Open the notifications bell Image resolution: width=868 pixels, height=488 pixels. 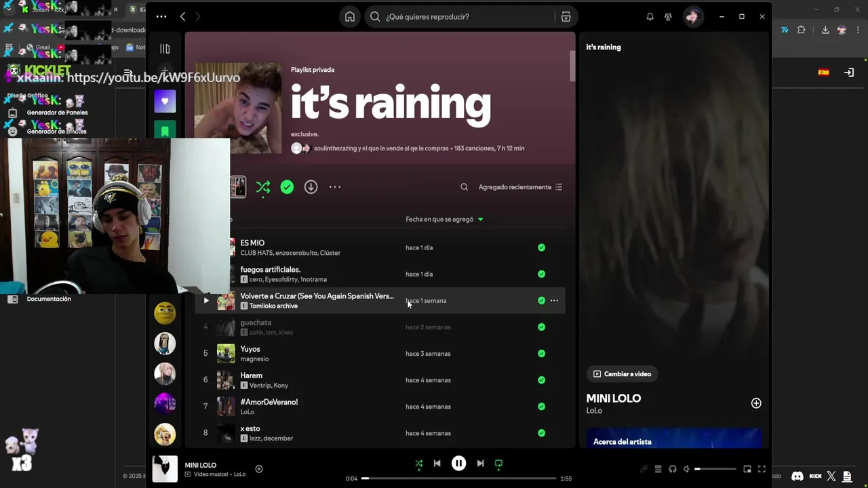pos(650,17)
